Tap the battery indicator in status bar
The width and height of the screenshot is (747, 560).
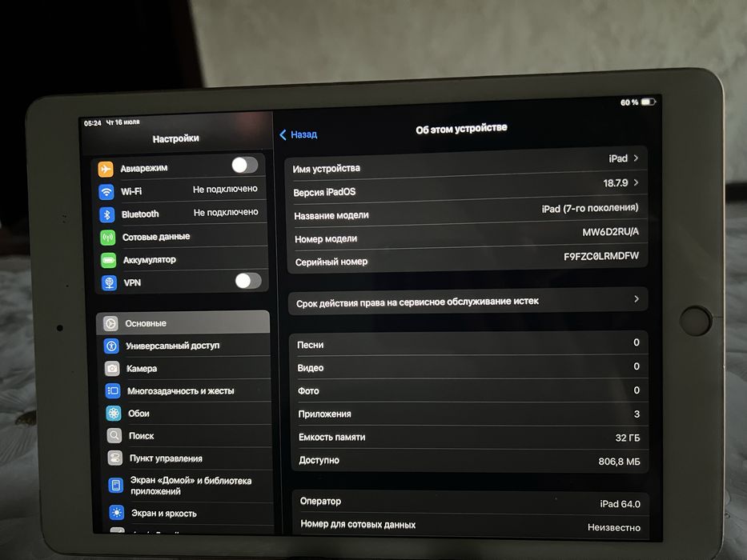649,102
